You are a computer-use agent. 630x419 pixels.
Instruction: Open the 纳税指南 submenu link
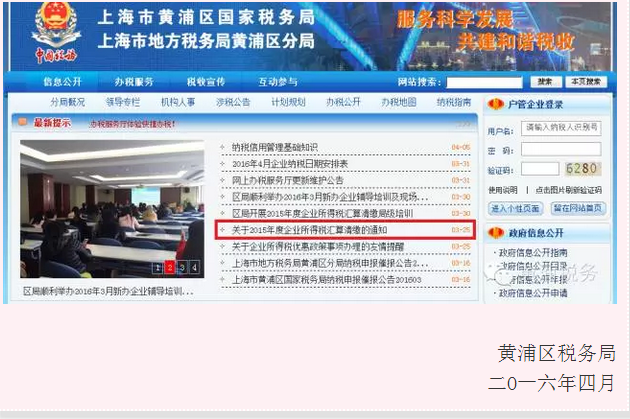coord(454,102)
